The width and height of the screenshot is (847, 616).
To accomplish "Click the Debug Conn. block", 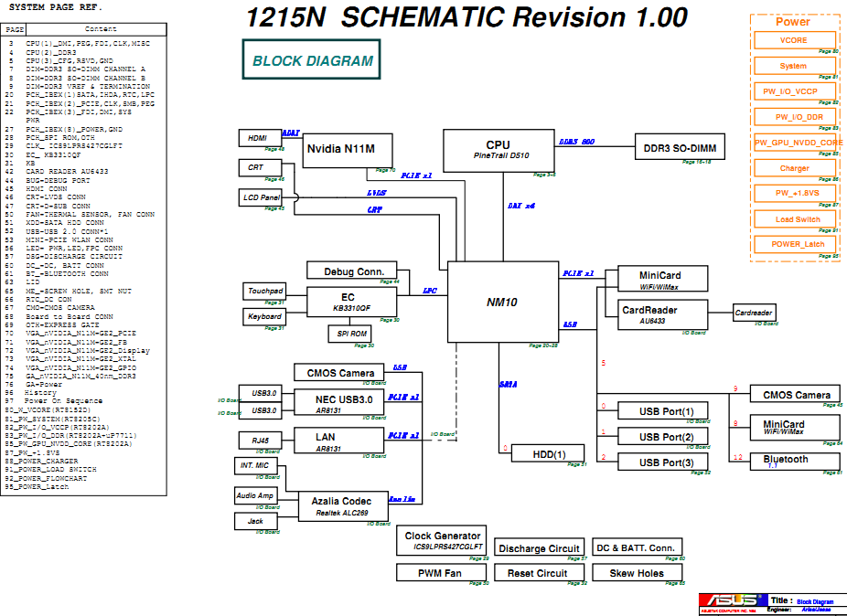I will click(351, 271).
